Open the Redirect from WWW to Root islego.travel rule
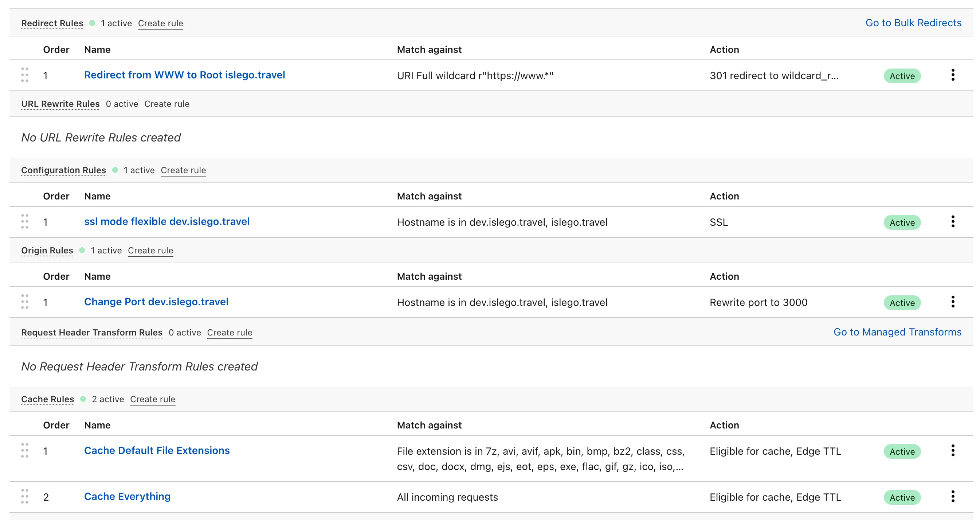 point(184,75)
